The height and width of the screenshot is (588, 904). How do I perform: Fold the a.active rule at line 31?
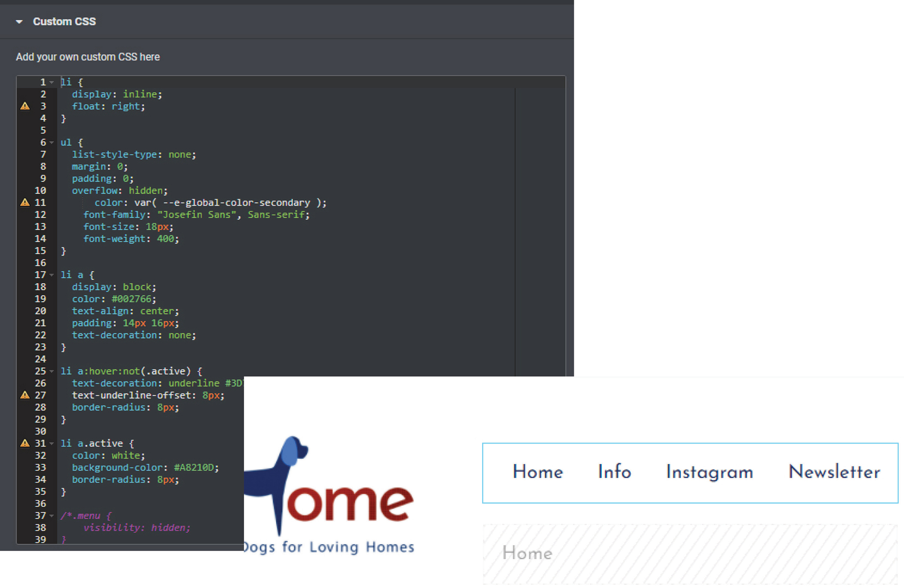pos(52,443)
